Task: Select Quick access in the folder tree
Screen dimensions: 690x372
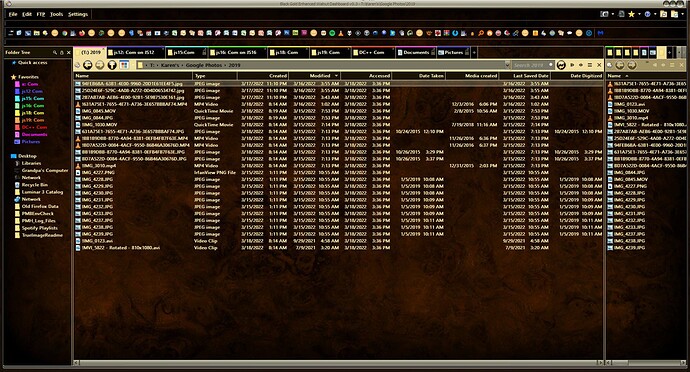Action: coord(33,63)
